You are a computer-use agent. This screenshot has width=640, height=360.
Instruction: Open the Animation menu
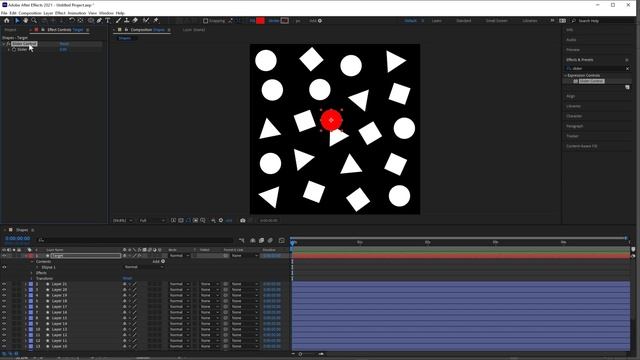coord(77,13)
